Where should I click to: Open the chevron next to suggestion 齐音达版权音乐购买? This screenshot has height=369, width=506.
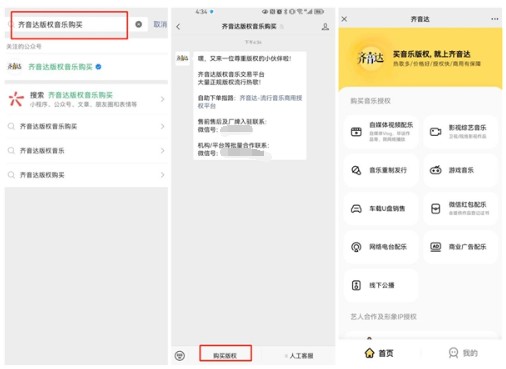click(x=162, y=126)
